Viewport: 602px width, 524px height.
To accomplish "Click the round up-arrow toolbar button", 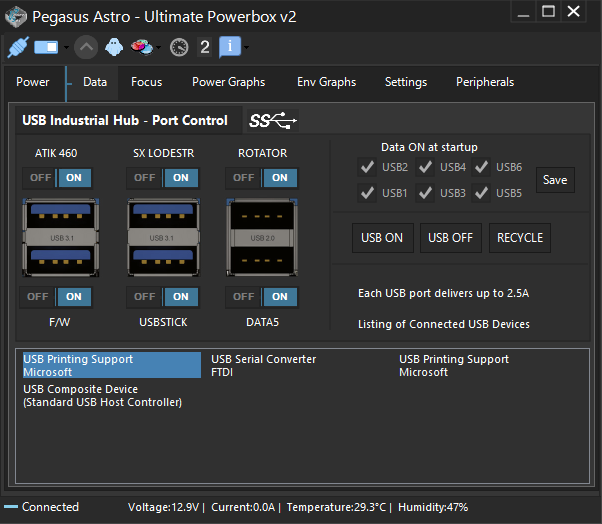I will point(86,47).
